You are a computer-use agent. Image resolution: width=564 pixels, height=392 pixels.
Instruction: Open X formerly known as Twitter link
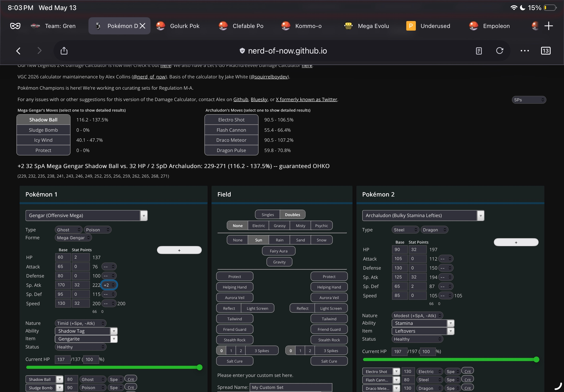coord(306,99)
